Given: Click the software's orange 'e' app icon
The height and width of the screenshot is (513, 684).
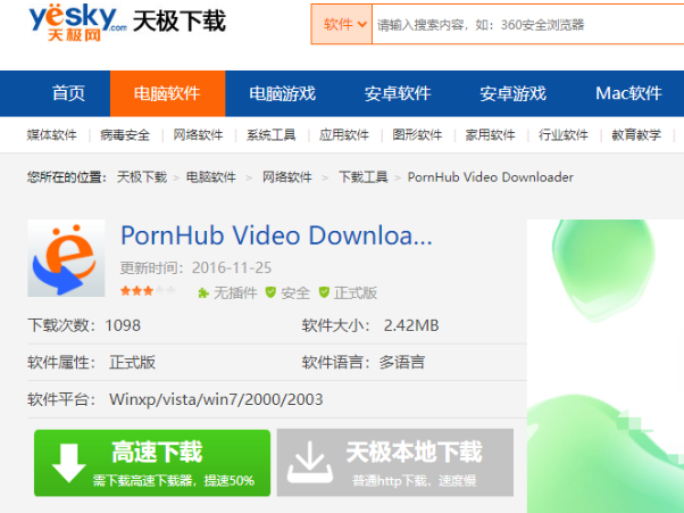Looking at the screenshot, I should pos(66,258).
